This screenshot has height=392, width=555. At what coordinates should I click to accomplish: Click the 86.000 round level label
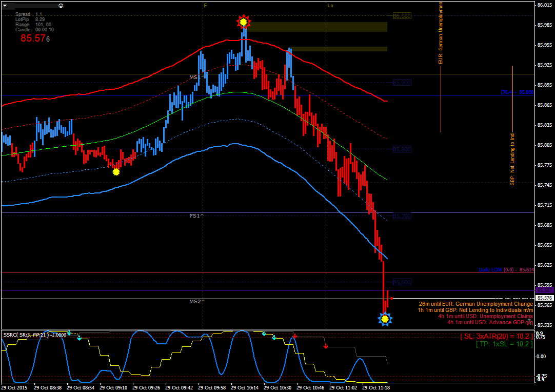coord(402,16)
